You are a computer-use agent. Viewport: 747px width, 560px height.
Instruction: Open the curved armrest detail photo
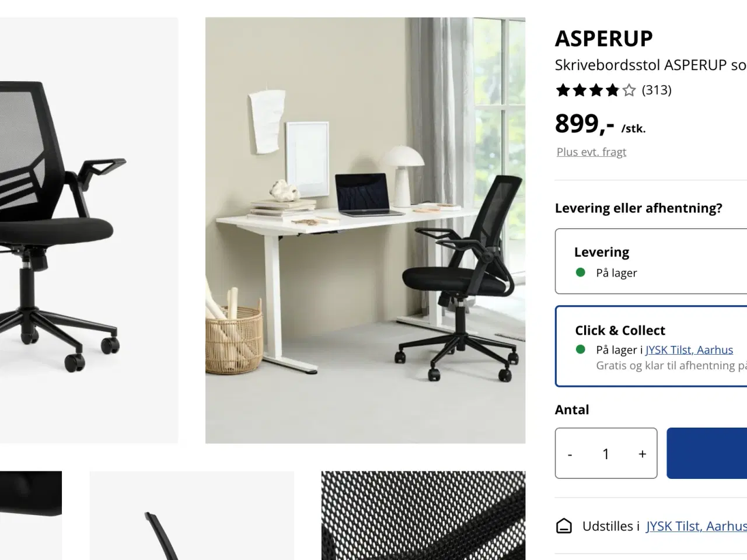pos(191,516)
